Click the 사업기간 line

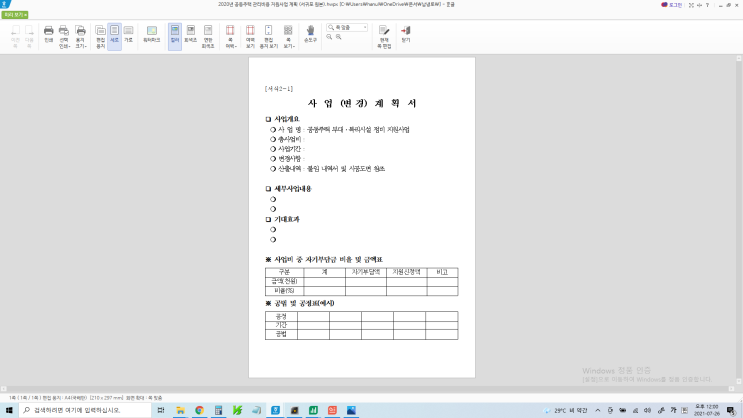click(x=290, y=149)
